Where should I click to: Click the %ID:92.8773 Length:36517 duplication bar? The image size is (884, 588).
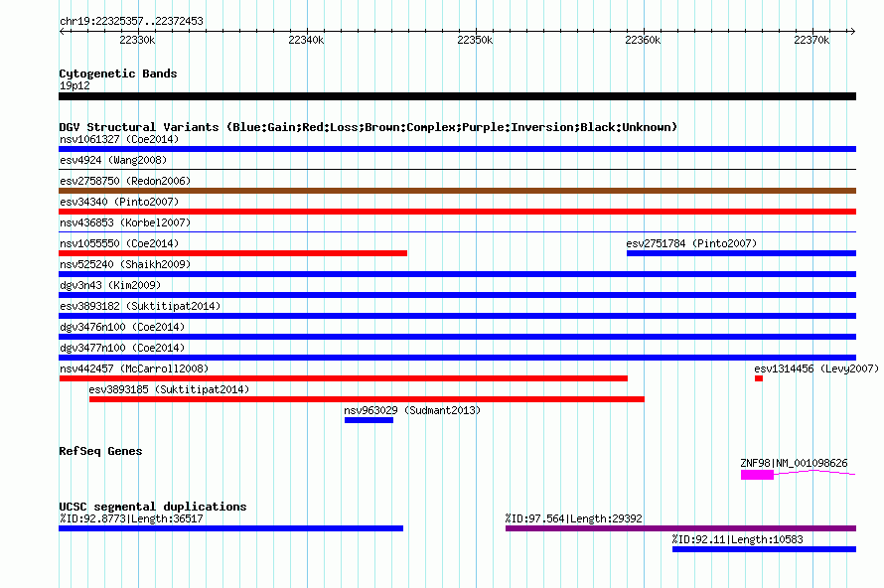pyautogui.click(x=231, y=528)
